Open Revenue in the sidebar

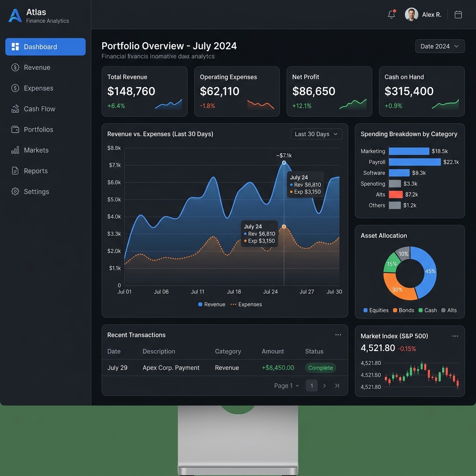point(45,67)
